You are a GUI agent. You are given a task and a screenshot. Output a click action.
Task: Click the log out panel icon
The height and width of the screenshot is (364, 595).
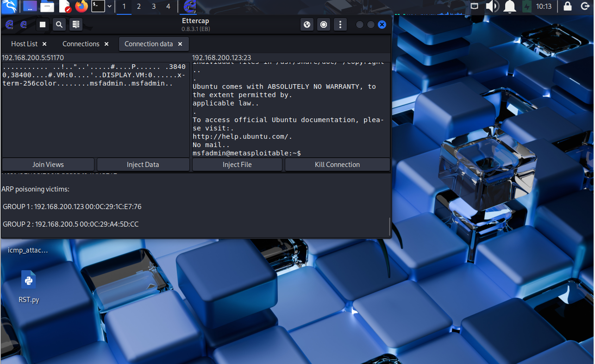[585, 6]
